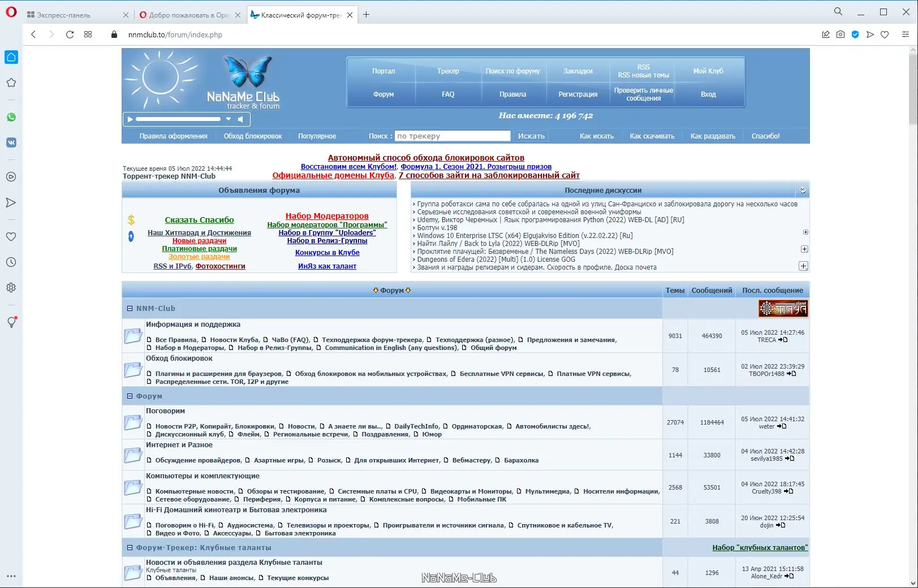The image size is (918, 588).
Task: View site security lock icon
Action: coord(114,34)
